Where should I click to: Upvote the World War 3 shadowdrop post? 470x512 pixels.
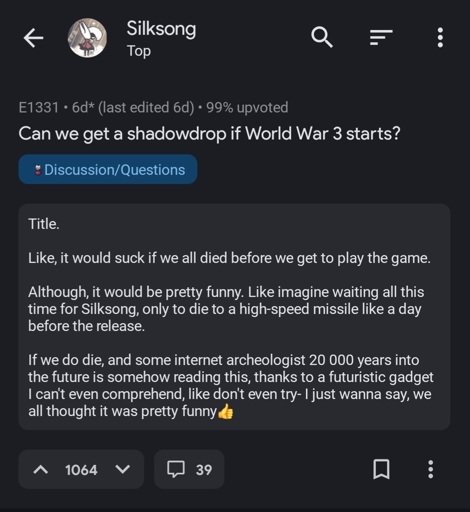coord(41,470)
